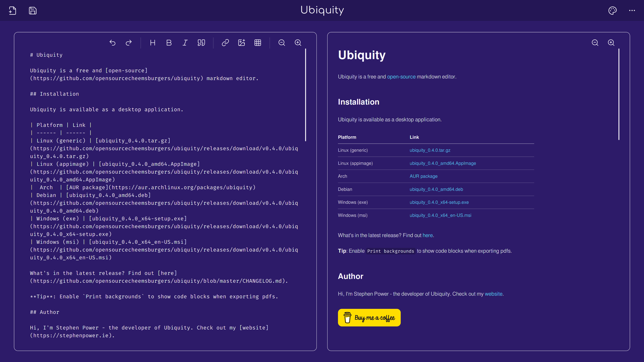Image resolution: width=644 pixels, height=362 pixels.
Task: Insert a table from toolbar
Action: coord(258,43)
